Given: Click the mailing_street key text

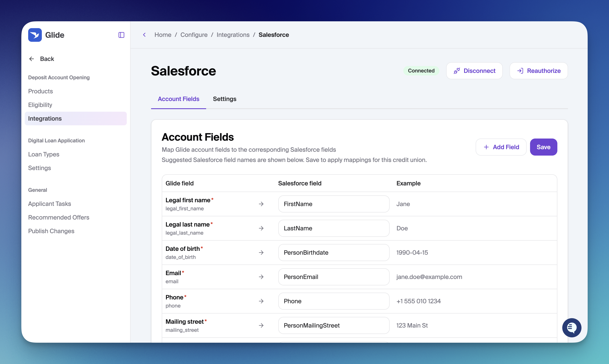Looking at the screenshot, I should [x=182, y=330].
